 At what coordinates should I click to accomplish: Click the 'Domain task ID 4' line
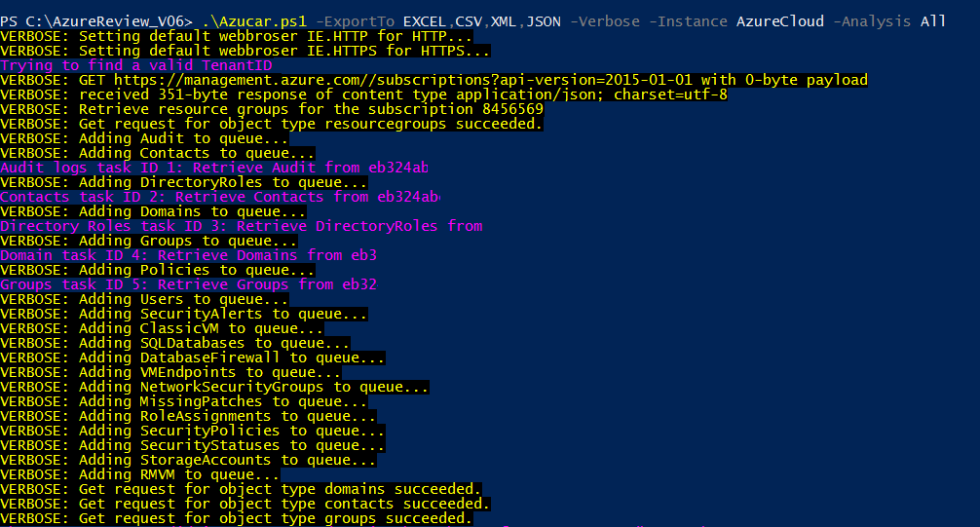188,255
